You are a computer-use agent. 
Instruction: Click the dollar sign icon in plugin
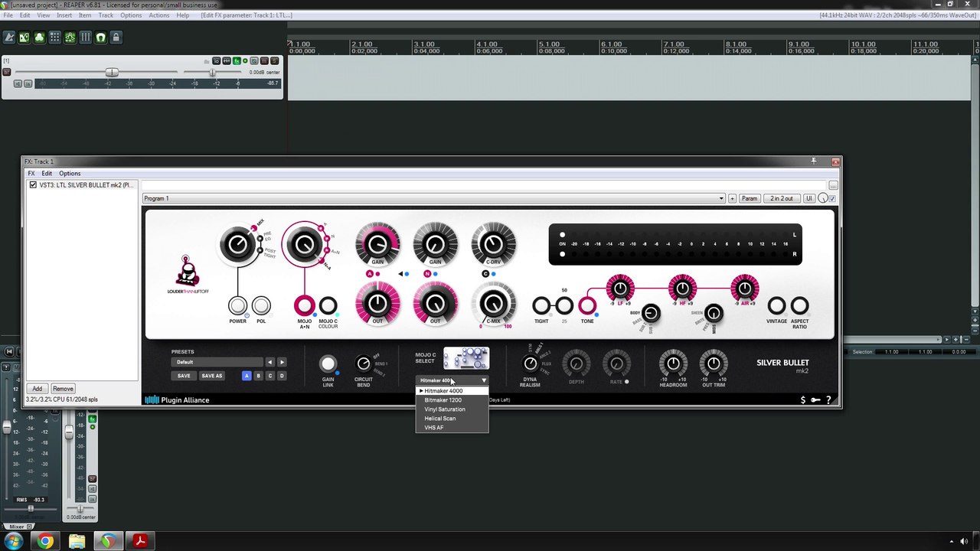(802, 399)
